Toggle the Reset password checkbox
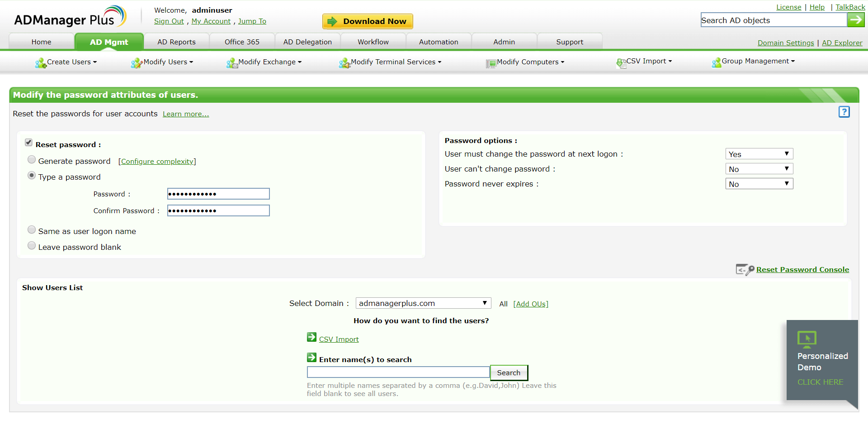 coord(28,143)
